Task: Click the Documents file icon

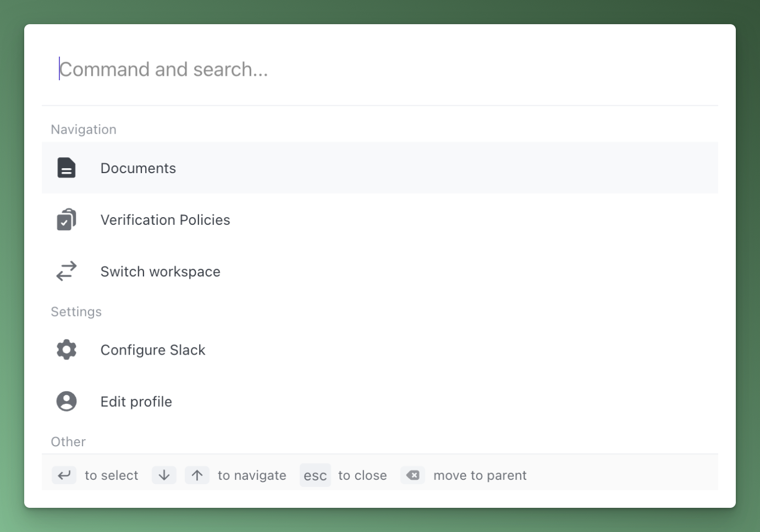Action: tap(67, 168)
